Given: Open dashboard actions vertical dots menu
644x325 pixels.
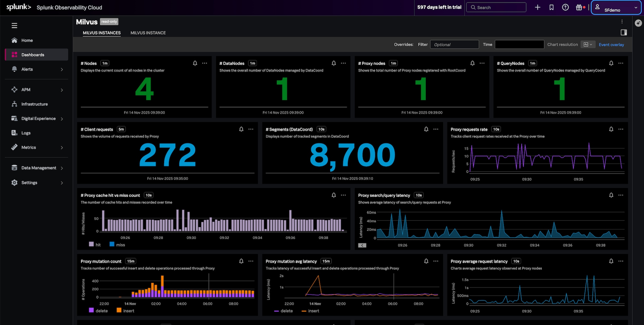Looking at the screenshot, I should pyautogui.click(x=622, y=21).
